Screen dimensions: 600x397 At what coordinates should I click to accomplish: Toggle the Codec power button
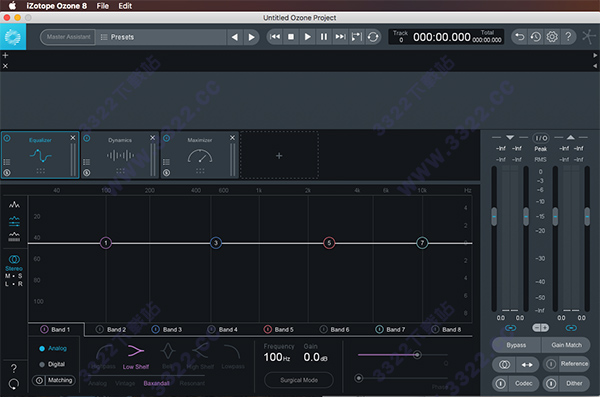pyautogui.click(x=501, y=383)
